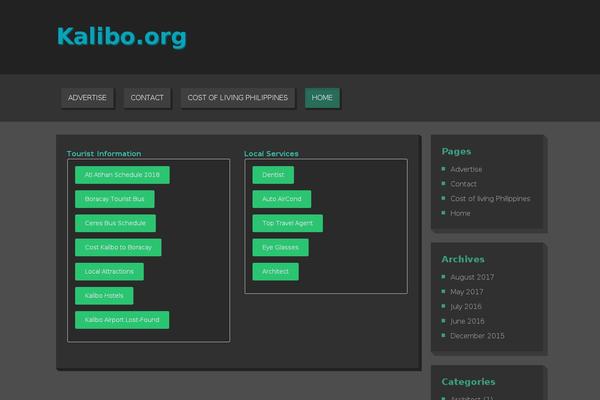Viewport: 600px width, 400px height.
Task: Open Ceres Bus Schedule button
Action: pos(115,223)
